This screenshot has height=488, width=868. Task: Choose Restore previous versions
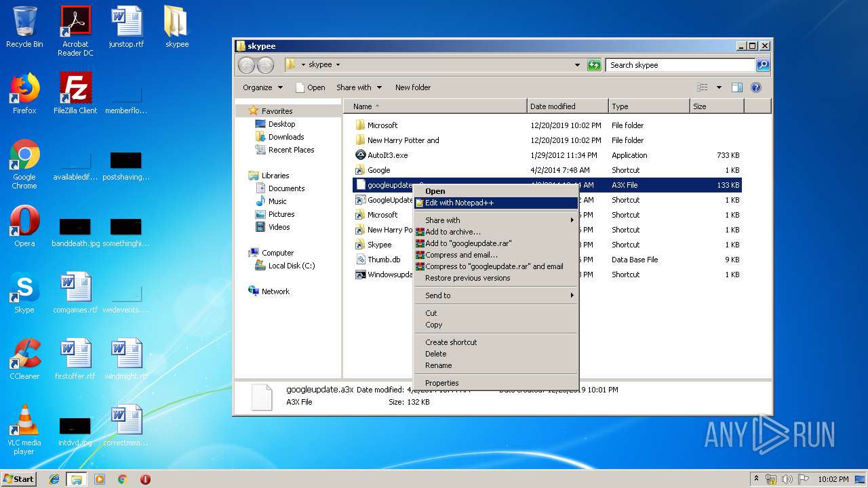496,278
